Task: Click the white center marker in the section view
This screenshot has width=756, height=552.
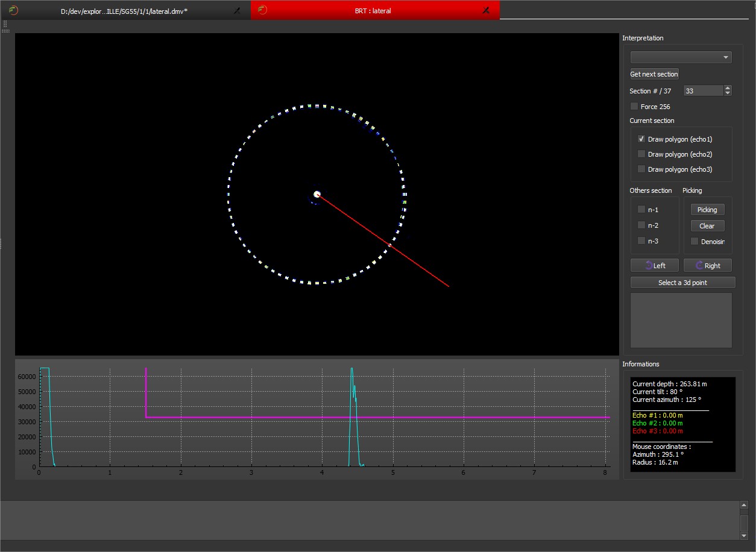Action: pyautogui.click(x=317, y=194)
